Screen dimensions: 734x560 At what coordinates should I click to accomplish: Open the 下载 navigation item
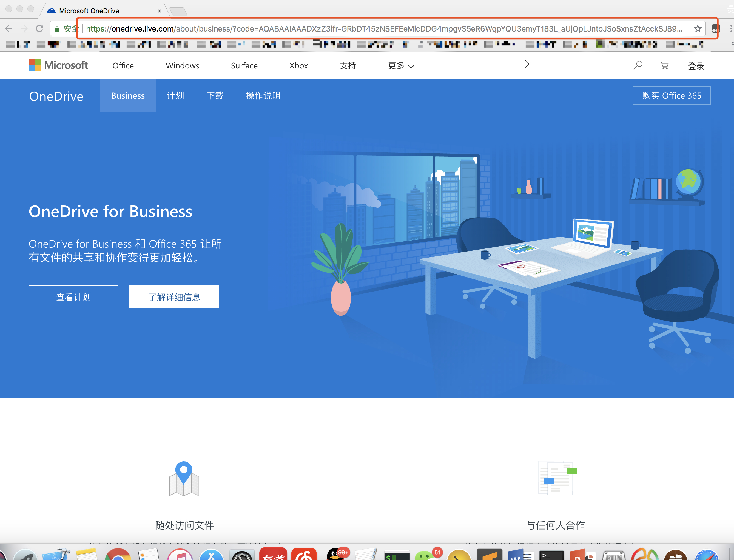tap(215, 96)
